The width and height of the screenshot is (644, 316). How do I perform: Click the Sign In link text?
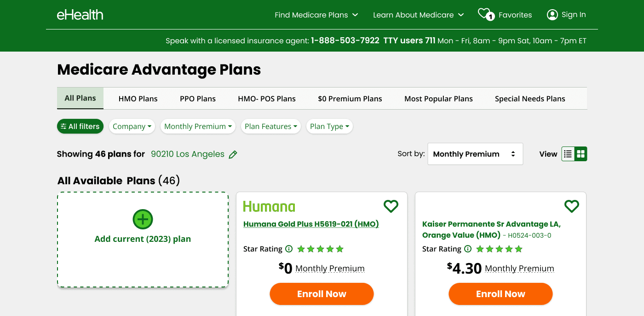pyautogui.click(x=574, y=15)
